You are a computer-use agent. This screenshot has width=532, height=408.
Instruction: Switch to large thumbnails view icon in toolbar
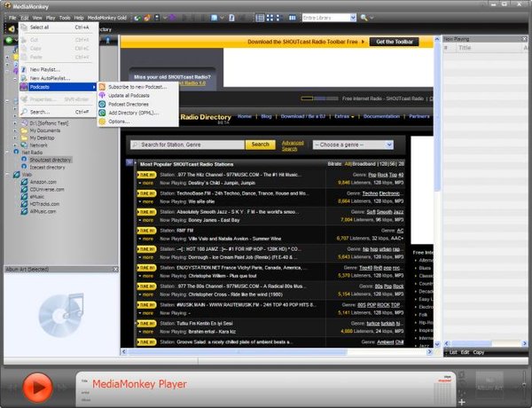270,18
